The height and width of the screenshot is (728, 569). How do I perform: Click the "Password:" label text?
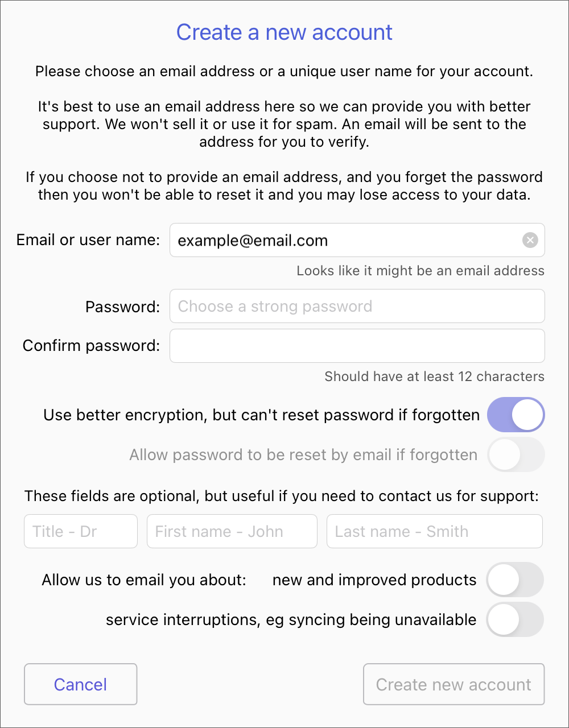(122, 307)
